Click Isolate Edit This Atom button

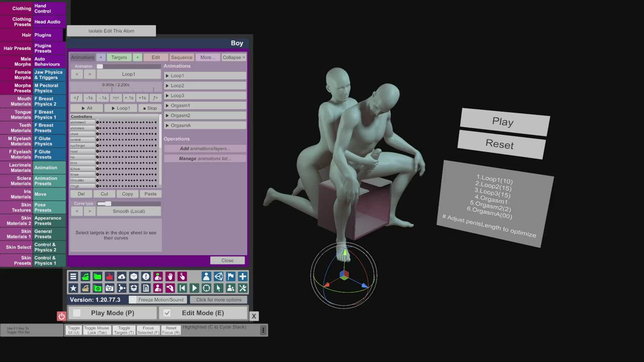coord(111,31)
